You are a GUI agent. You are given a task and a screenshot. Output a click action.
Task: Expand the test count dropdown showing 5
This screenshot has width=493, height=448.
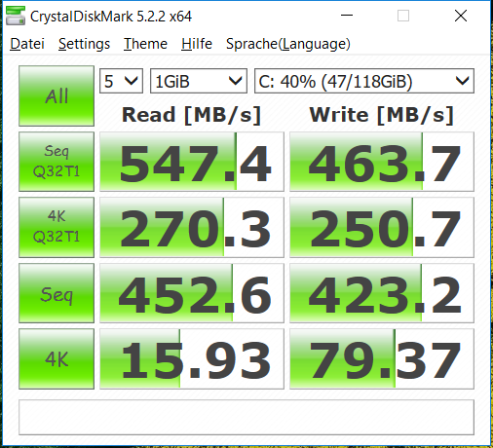coord(121,81)
